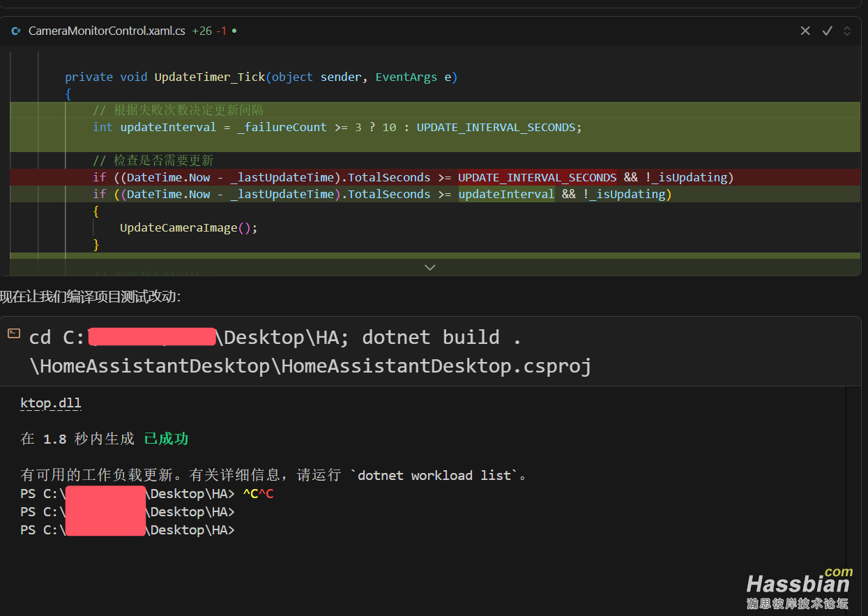
Task: Open CameraMonitorControl.xaml.cs file name link
Action: 107,31
